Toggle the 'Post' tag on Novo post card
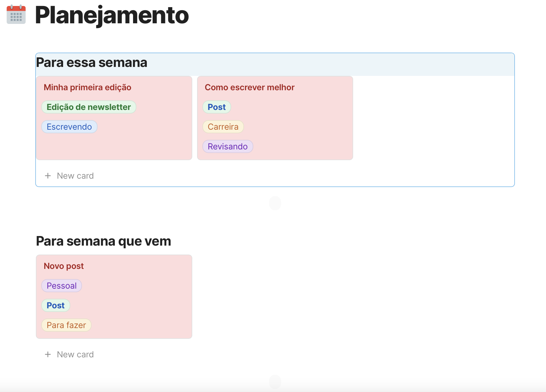Viewport: 546px width, 392px height. pyautogui.click(x=56, y=305)
